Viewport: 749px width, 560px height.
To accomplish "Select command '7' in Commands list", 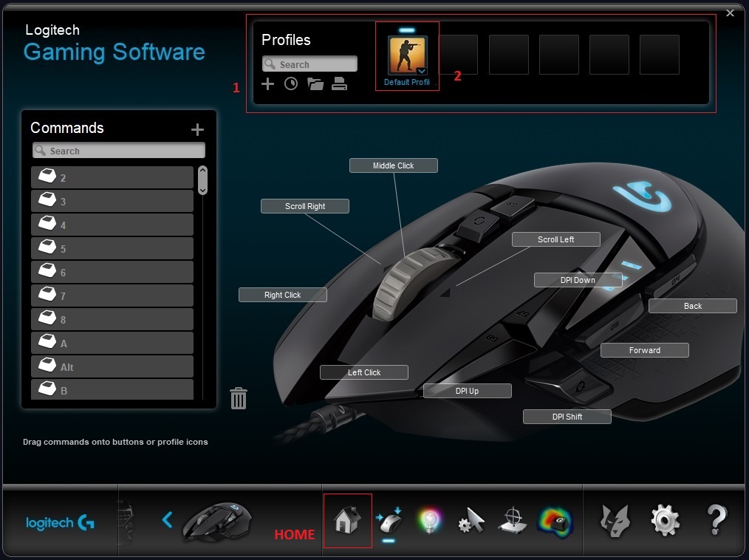I will coord(112,296).
